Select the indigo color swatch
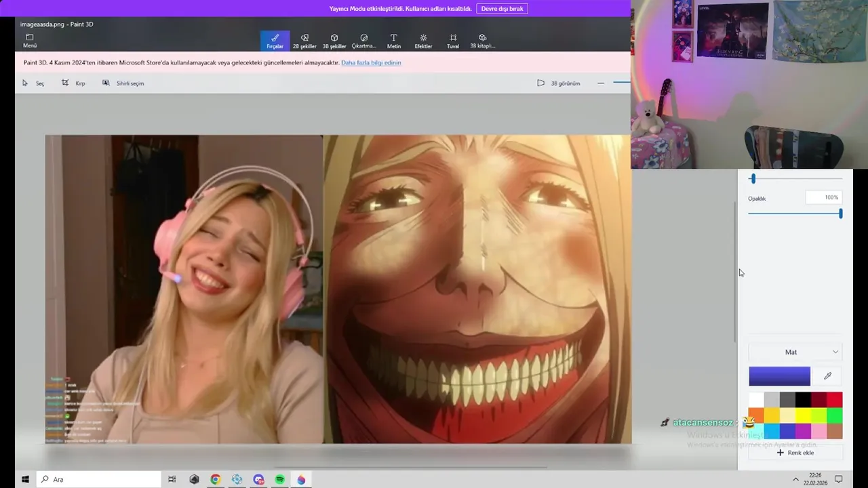This screenshot has height=488, width=868. click(787, 431)
